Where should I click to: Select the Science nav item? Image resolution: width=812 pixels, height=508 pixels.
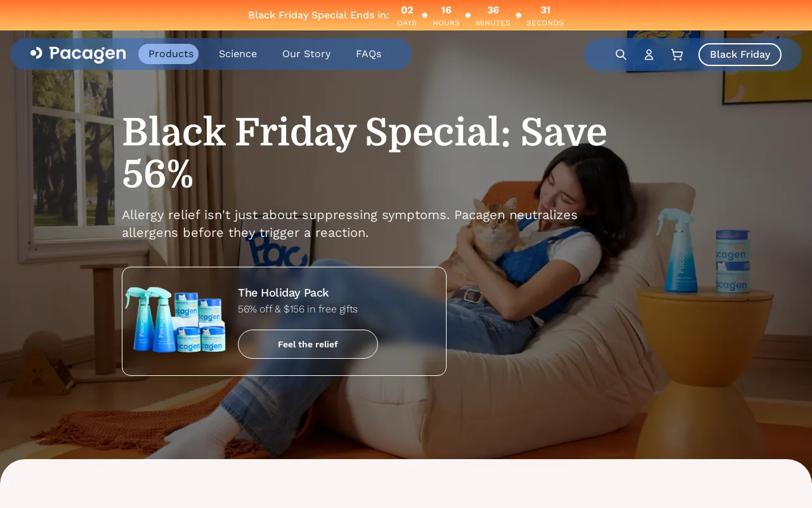point(238,54)
